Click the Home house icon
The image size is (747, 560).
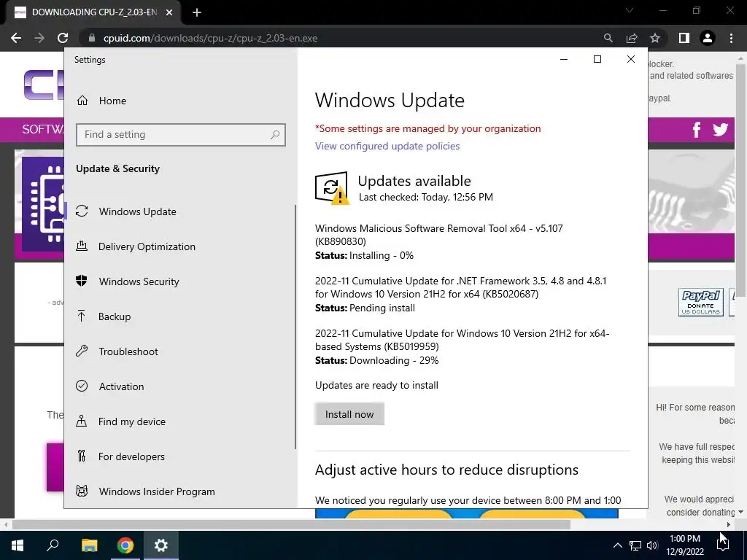[x=82, y=101]
